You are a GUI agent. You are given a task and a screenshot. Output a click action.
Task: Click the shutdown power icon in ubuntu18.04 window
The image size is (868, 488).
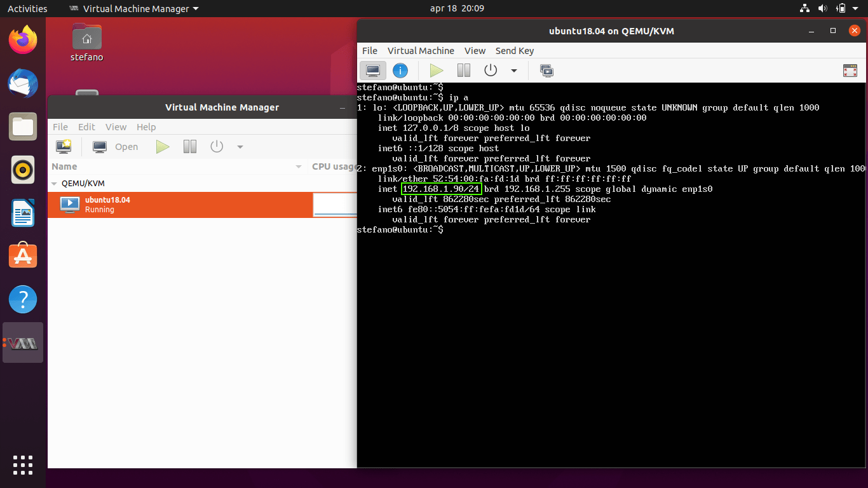pyautogui.click(x=491, y=71)
